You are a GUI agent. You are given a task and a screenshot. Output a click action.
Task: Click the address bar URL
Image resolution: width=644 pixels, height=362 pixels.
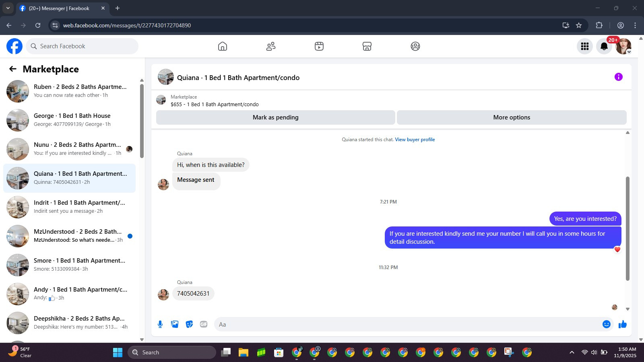point(127,25)
